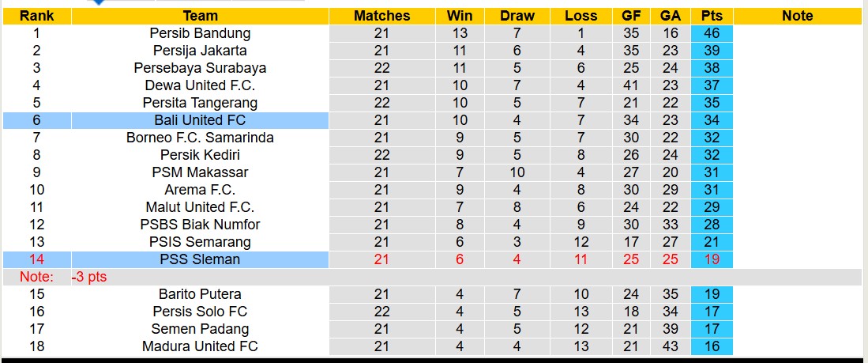Click the Loss column header
The width and height of the screenshot is (868, 363).
[581, 16]
